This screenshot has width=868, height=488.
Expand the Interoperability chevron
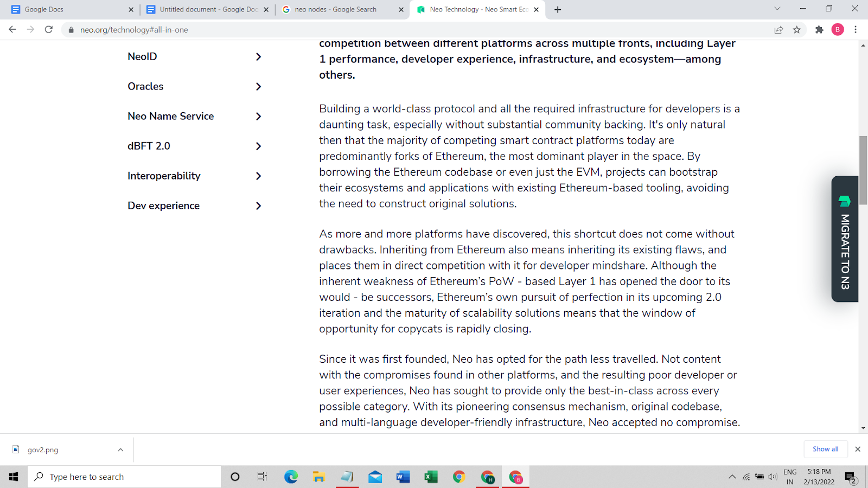pyautogui.click(x=258, y=176)
